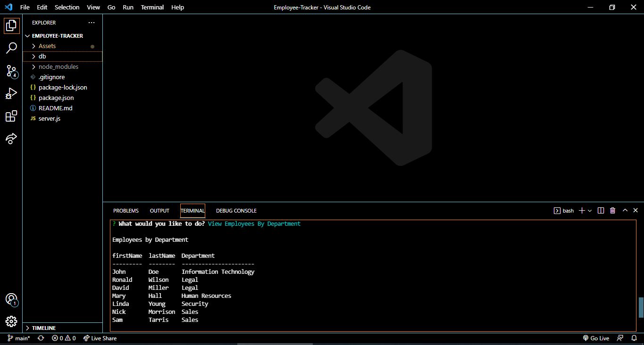Open package.json file
The height and width of the screenshot is (345, 644).
point(62,98)
